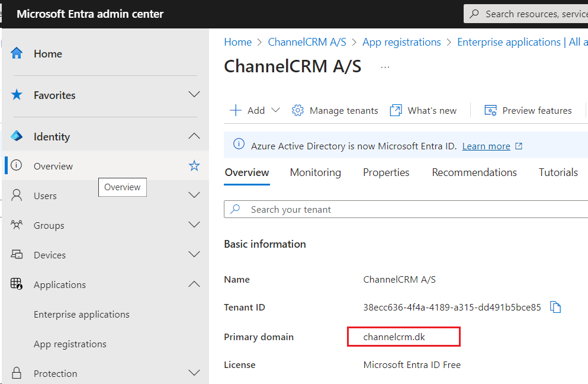
Task: Open App registrations in sidebar
Action: pos(70,344)
